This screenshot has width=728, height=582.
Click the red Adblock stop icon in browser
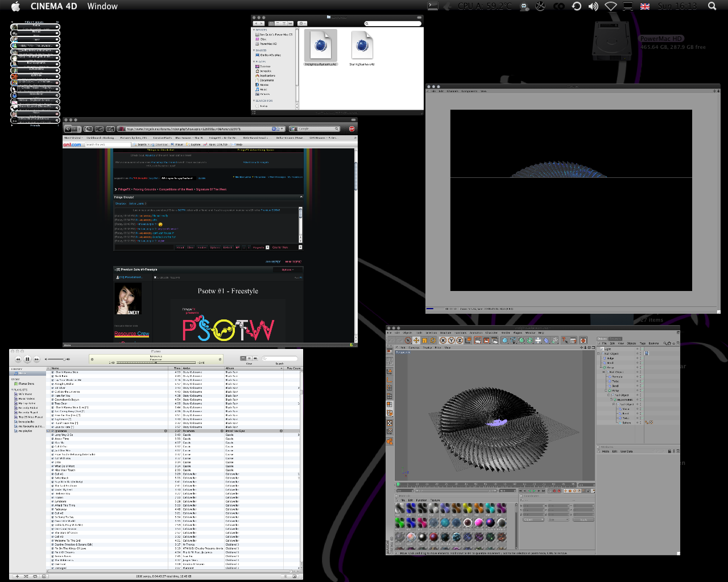coord(351,129)
